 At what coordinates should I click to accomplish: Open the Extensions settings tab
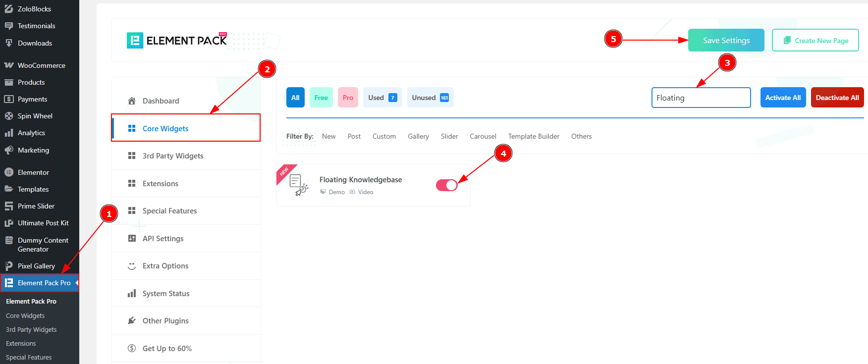click(186, 183)
